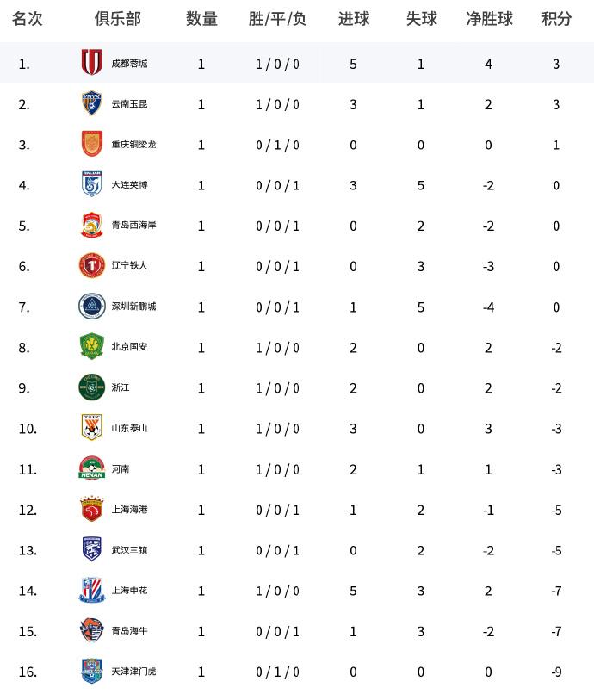Click the 成都蓉城 club logo
Screen dimensions: 594x700
pyautogui.click(x=91, y=63)
